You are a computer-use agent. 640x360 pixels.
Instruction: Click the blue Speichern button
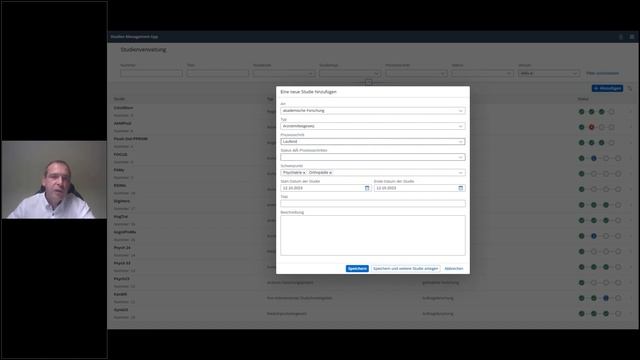point(357,269)
